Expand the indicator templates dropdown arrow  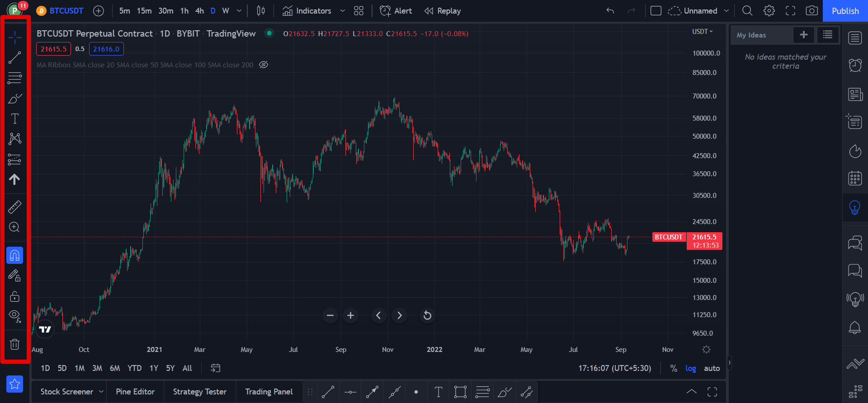pos(342,11)
